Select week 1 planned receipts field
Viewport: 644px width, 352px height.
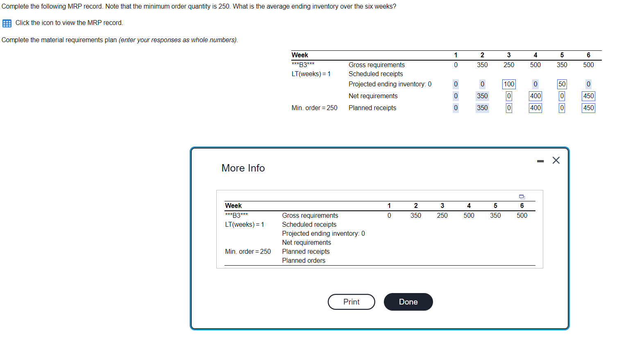[456, 108]
